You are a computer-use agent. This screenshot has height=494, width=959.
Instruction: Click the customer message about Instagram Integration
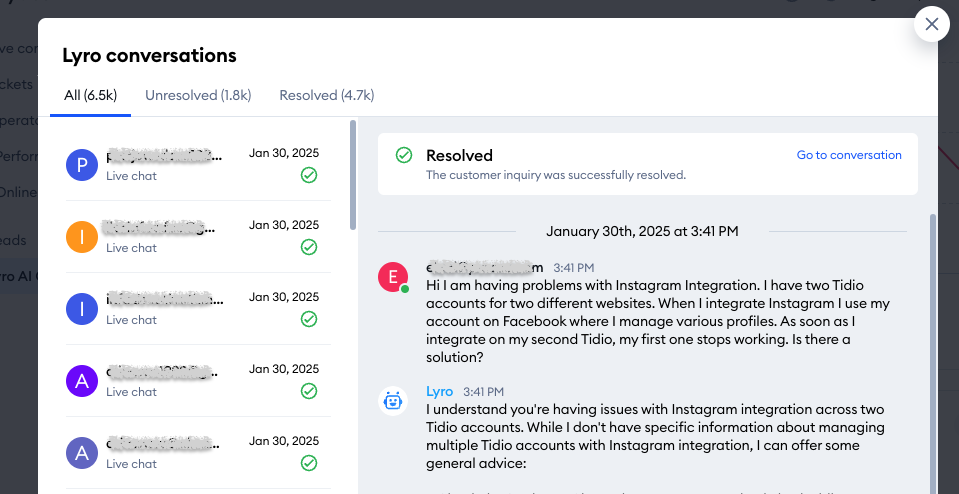658,321
